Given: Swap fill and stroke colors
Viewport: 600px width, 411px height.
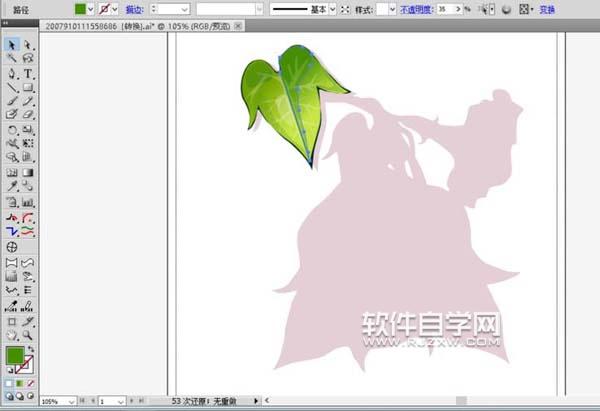Looking at the screenshot, I should (31, 348).
